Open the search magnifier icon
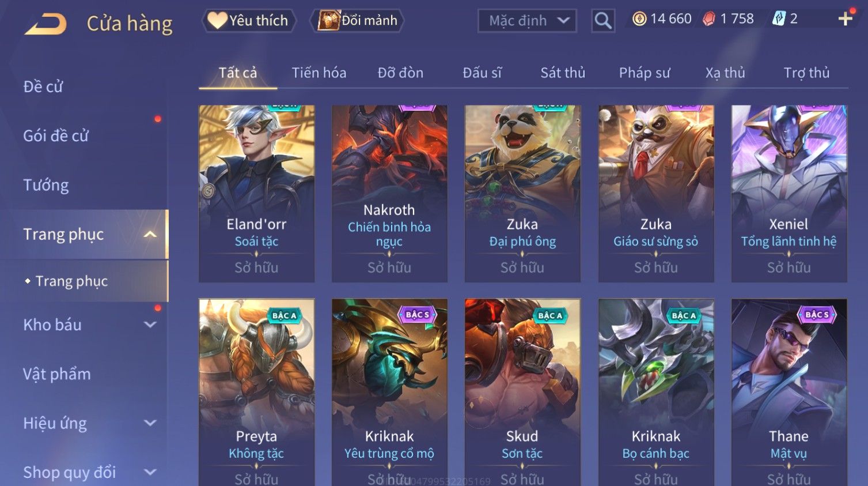868x486 pixels. point(603,21)
